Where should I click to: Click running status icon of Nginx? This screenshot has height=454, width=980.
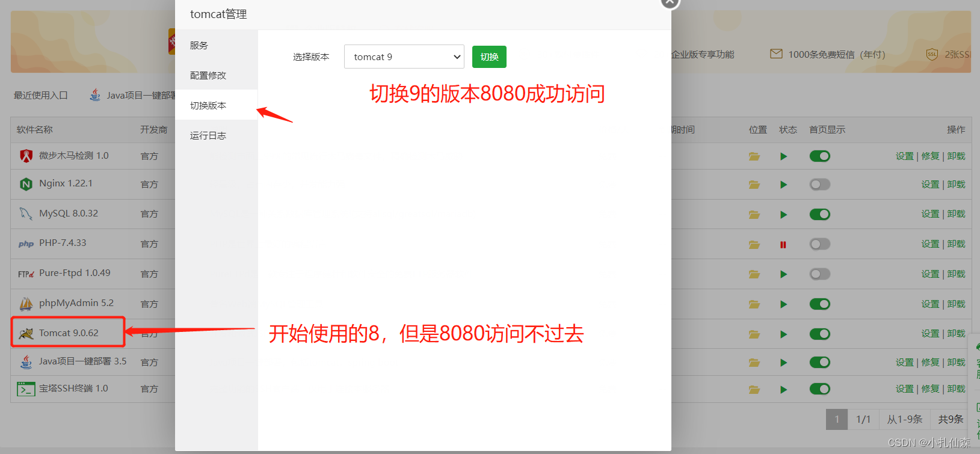tap(783, 185)
